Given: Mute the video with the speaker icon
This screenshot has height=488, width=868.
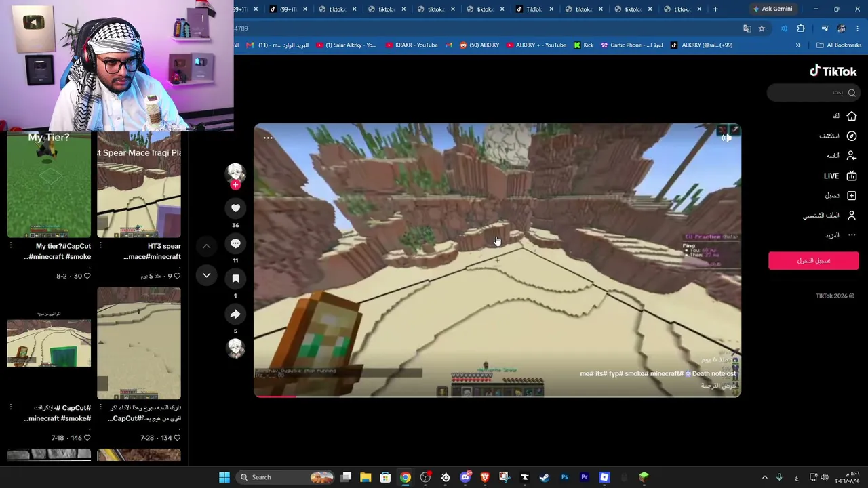Looking at the screenshot, I should click(726, 138).
